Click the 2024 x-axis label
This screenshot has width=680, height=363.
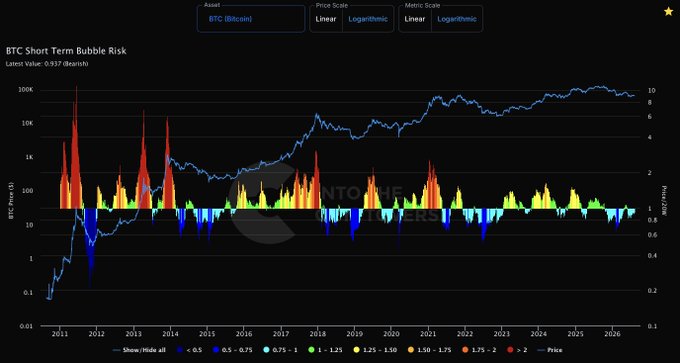point(538,334)
